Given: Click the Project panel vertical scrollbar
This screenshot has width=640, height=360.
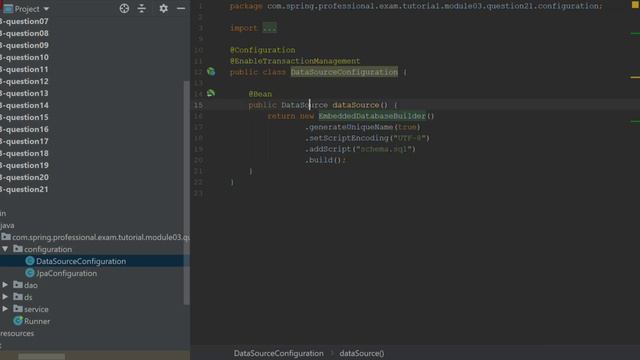Looking at the screenshot, I should 187,193.
